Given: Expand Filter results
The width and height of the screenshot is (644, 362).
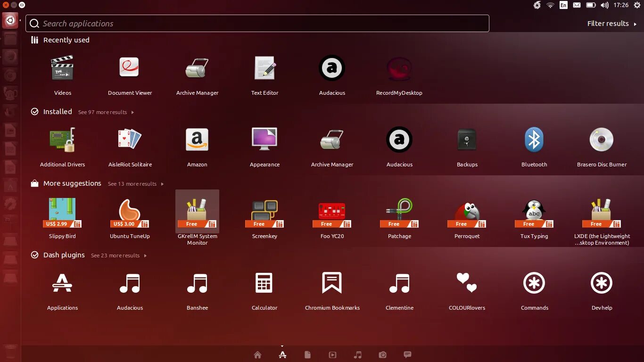Looking at the screenshot, I should coord(612,24).
